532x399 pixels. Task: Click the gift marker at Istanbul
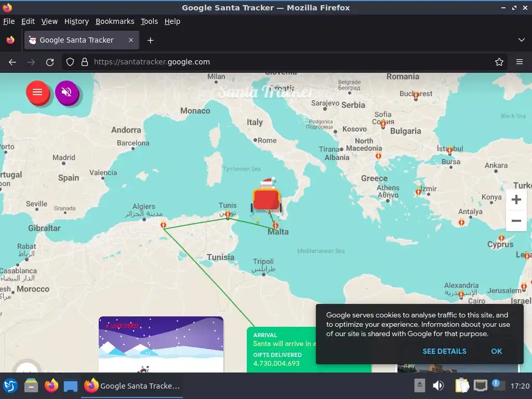pos(449,150)
